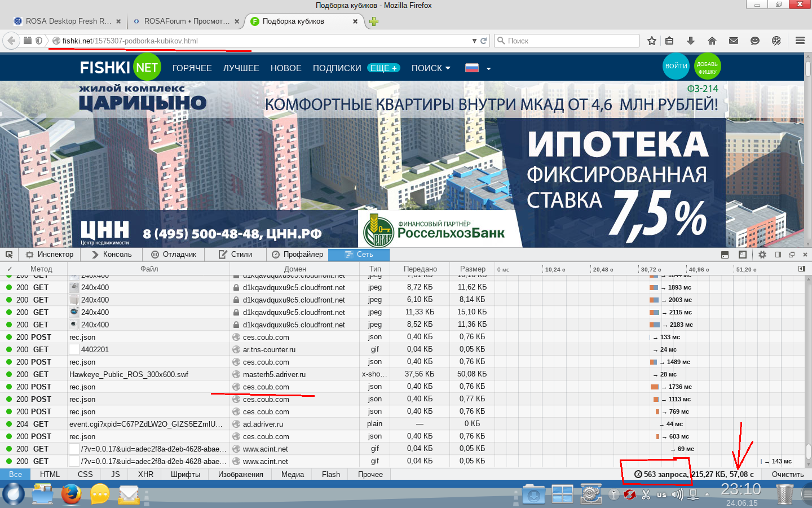Toggle the split console icon
The image size is (812, 508).
725,255
